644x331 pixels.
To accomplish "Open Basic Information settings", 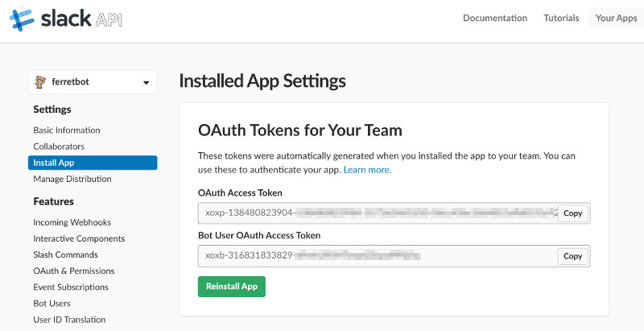I will click(x=67, y=130).
